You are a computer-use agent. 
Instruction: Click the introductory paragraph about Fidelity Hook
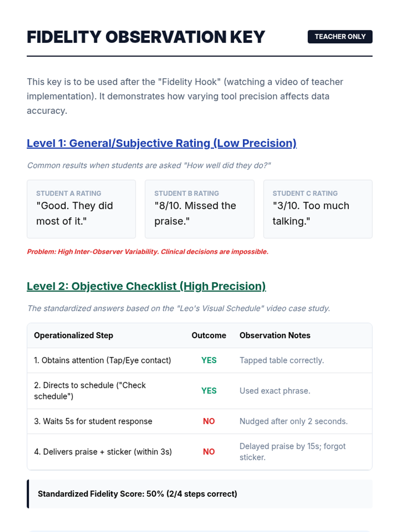point(185,96)
